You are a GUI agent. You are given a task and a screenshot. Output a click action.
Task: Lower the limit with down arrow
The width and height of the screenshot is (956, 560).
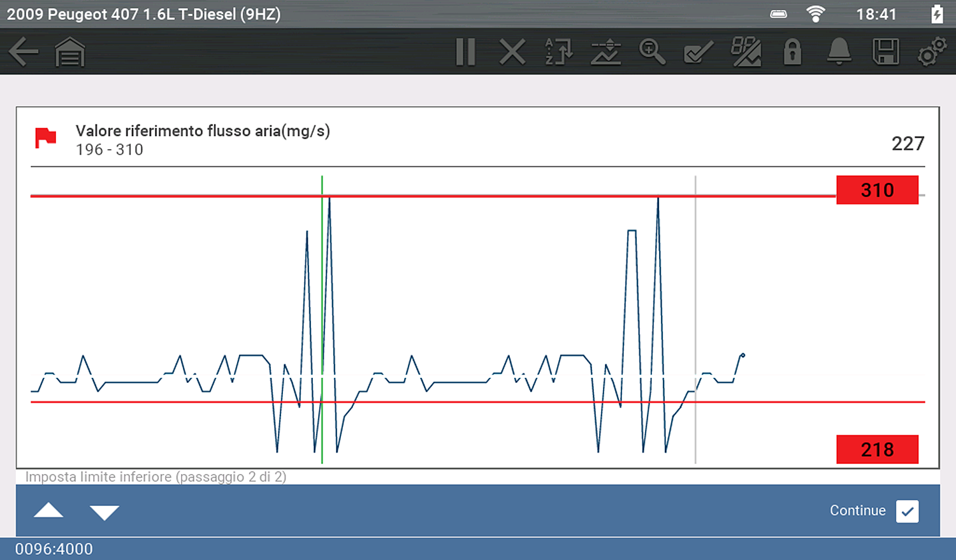tap(105, 512)
